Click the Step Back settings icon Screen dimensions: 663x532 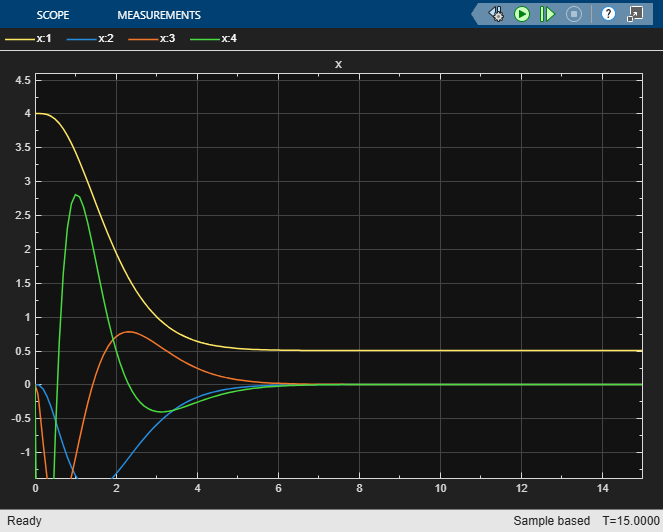[x=496, y=14]
